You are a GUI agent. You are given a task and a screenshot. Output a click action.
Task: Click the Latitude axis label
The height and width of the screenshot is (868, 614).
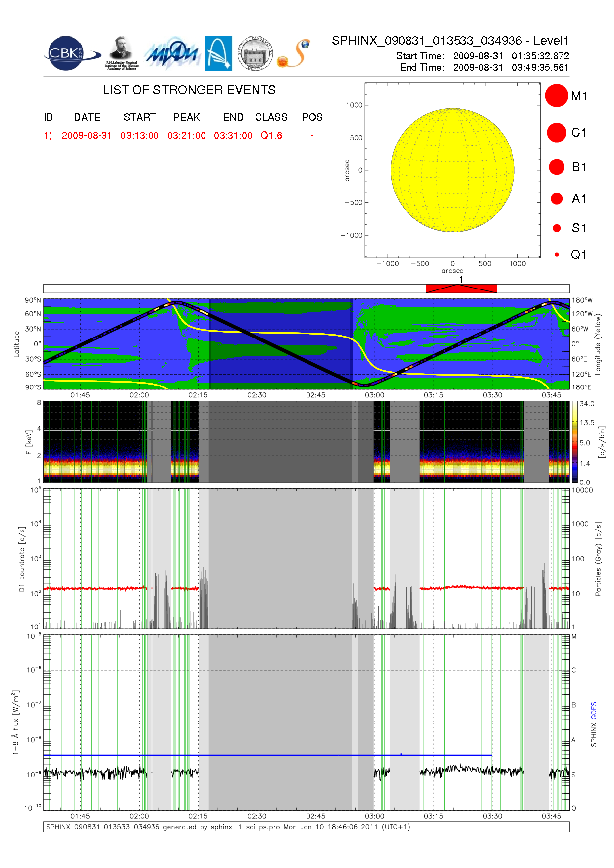(16, 344)
